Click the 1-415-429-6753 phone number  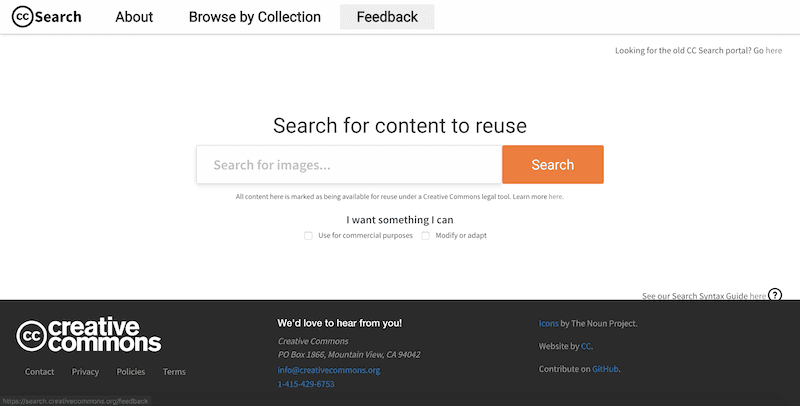click(306, 384)
